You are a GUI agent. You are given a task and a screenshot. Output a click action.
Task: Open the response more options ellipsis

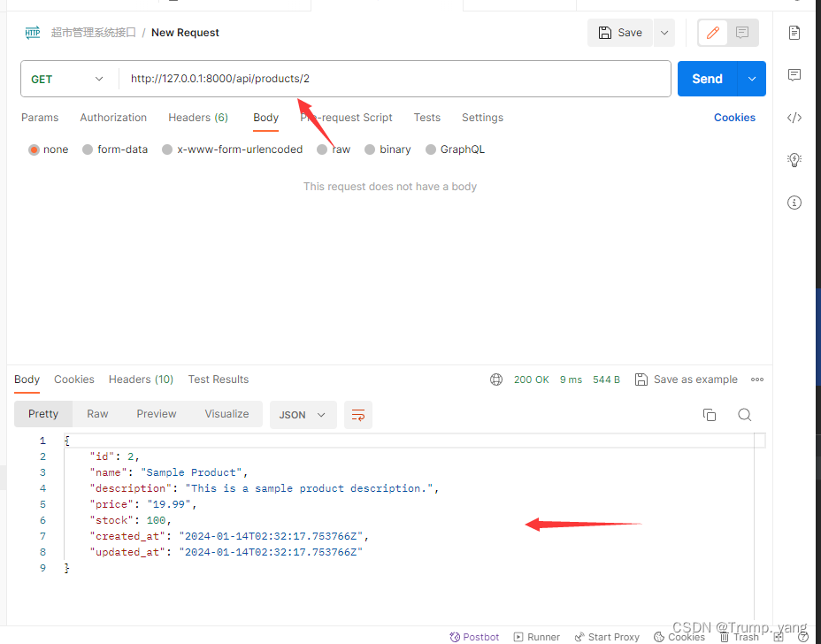[757, 379]
